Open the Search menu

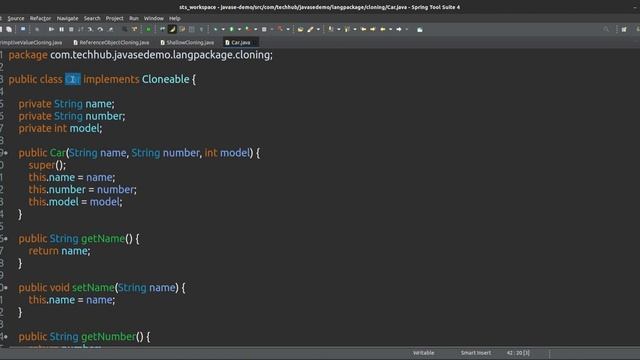(x=92, y=18)
